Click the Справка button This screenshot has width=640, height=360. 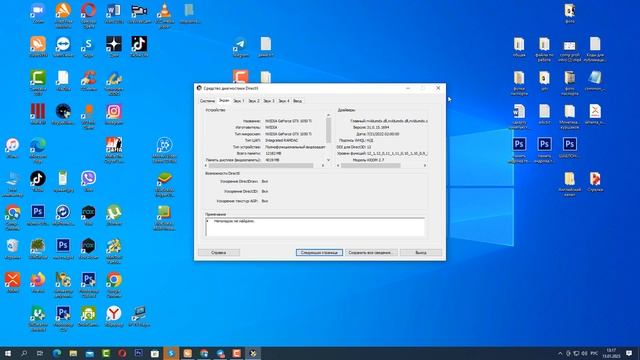click(219, 253)
